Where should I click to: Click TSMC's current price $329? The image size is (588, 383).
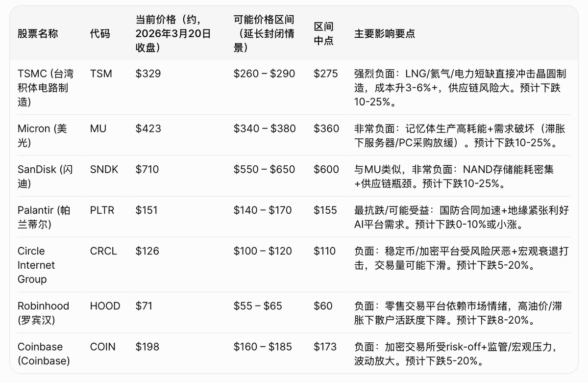point(148,74)
